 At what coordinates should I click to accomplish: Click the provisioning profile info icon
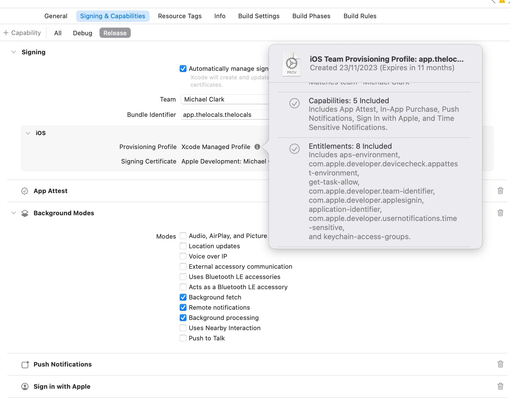click(x=258, y=147)
